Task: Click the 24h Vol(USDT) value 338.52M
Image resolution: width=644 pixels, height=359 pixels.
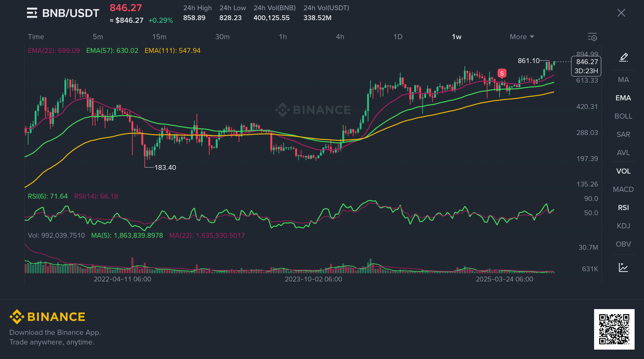Action: (x=317, y=18)
